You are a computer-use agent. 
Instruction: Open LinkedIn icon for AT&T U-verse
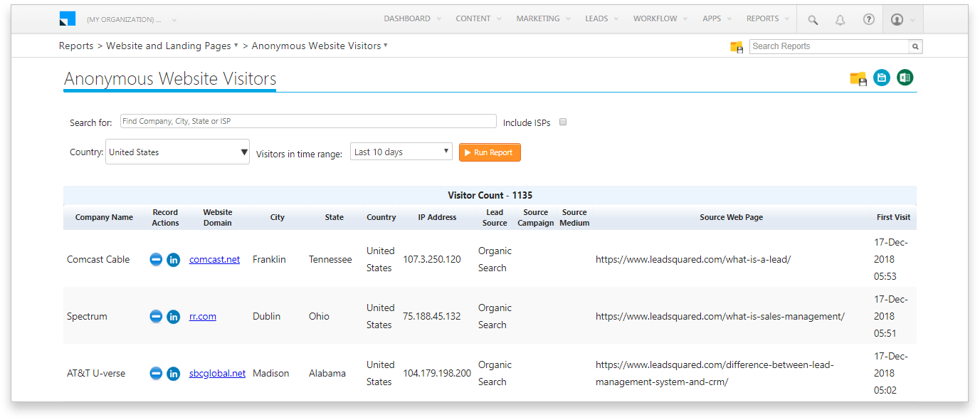(173, 374)
